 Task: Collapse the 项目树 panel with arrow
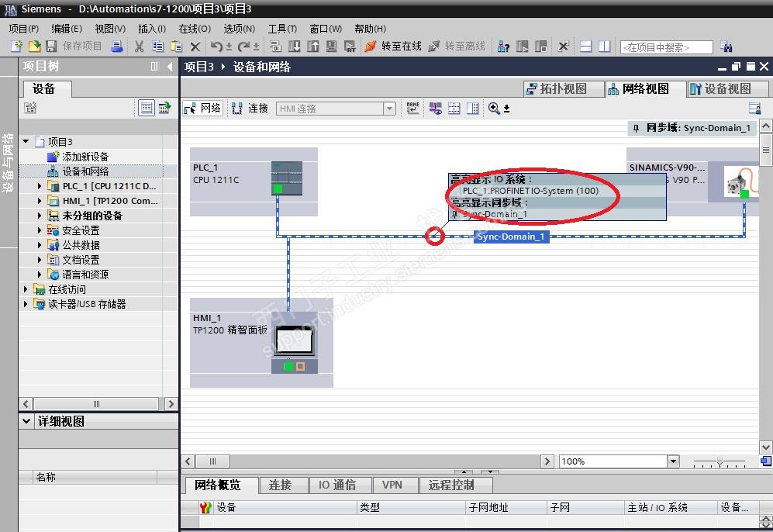click(170, 67)
